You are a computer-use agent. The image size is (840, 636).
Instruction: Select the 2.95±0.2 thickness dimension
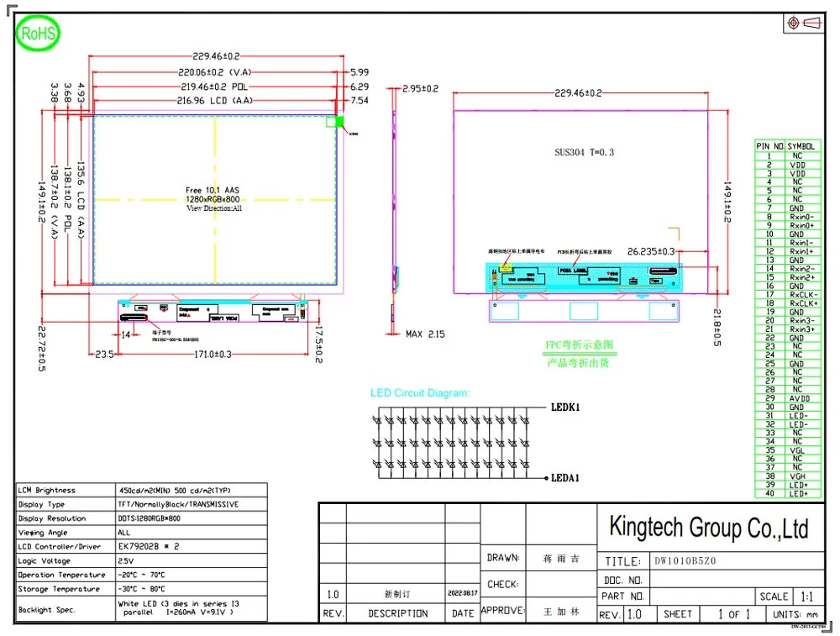[x=421, y=89]
